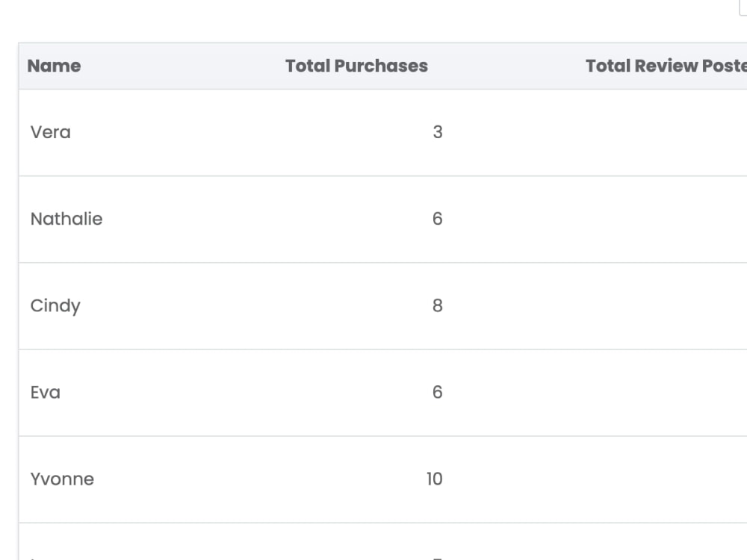Click Yvonne's purchase count of 10
The height and width of the screenshot is (560, 747).
click(x=434, y=479)
